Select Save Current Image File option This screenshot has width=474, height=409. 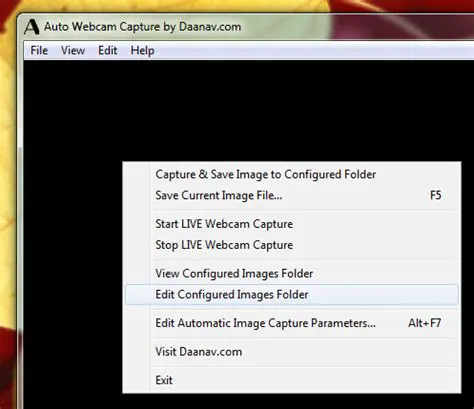(292, 195)
